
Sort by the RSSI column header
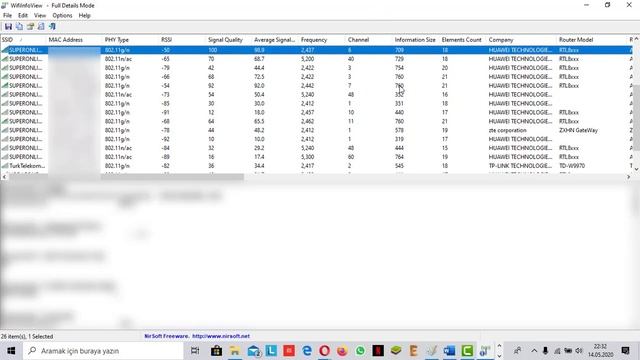tap(182, 40)
